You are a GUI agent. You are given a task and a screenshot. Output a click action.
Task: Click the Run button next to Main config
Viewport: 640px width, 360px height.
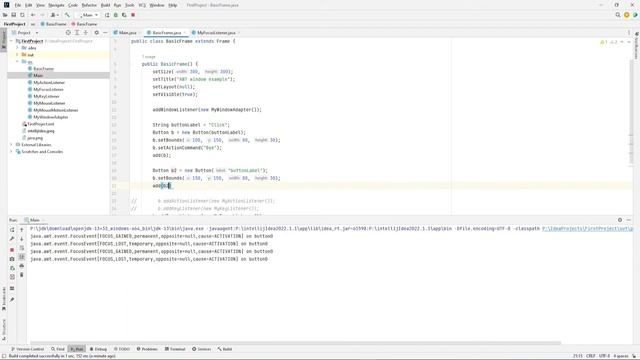click(107, 15)
